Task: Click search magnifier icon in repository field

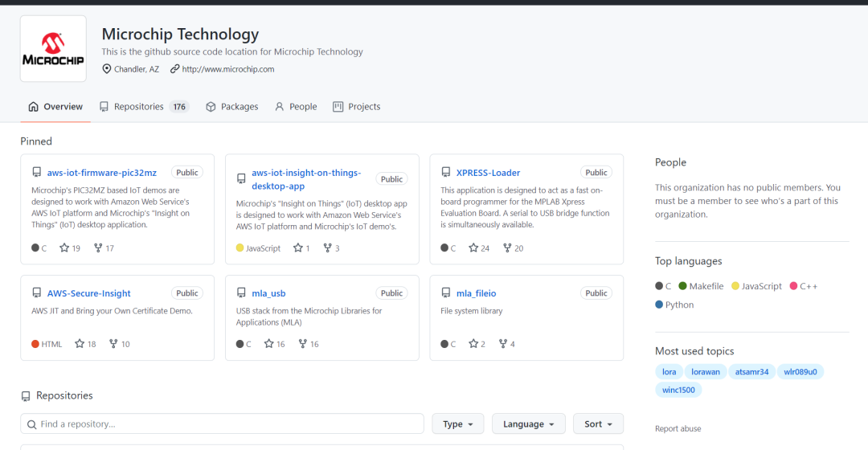Action: (x=32, y=424)
